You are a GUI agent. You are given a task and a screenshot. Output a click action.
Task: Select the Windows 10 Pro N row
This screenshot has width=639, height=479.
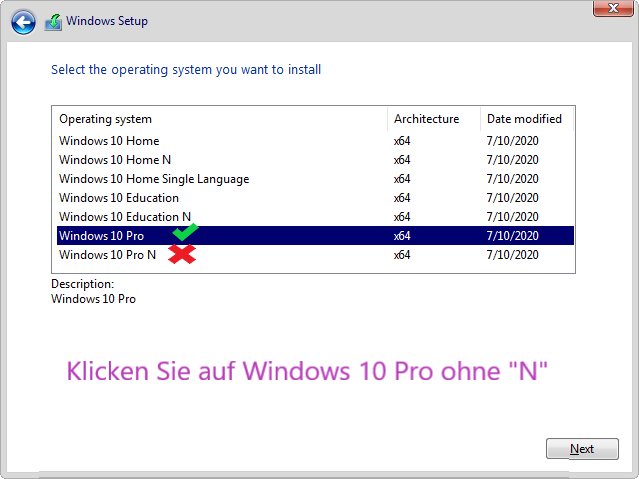(x=315, y=255)
